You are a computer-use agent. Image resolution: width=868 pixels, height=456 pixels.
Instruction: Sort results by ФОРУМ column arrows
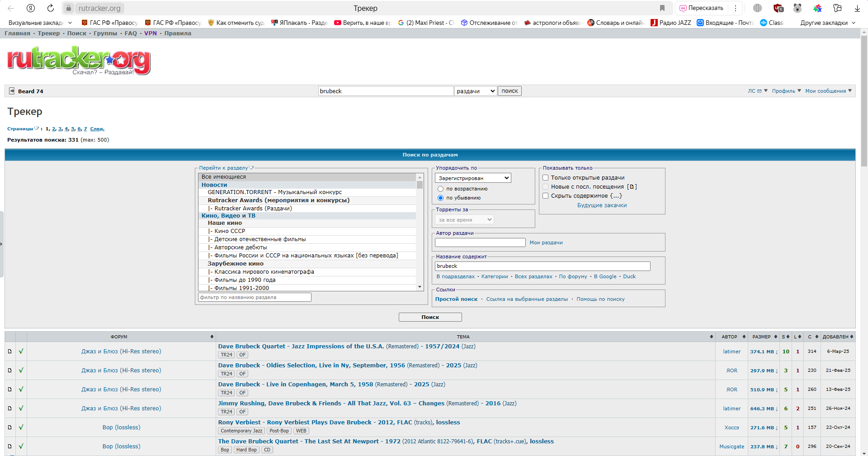(212, 337)
